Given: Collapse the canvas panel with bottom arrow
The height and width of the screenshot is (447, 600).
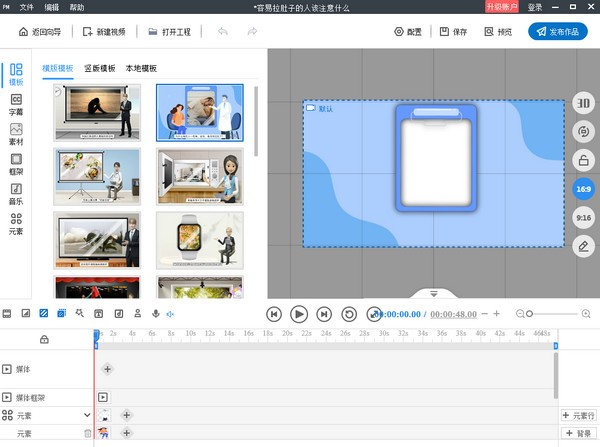Looking at the screenshot, I should 434,294.
